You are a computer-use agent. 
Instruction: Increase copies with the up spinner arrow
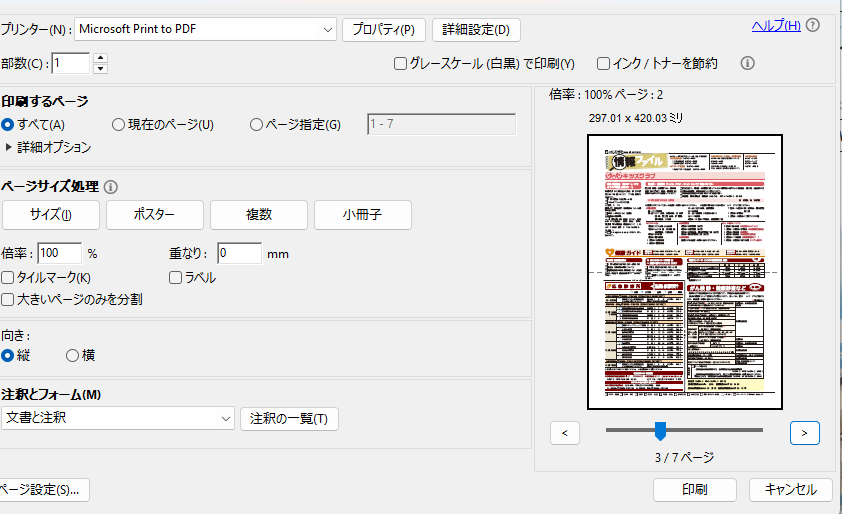coord(100,58)
